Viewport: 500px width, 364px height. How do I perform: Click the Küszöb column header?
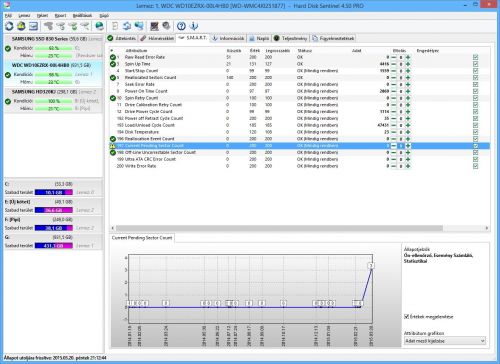(234, 51)
